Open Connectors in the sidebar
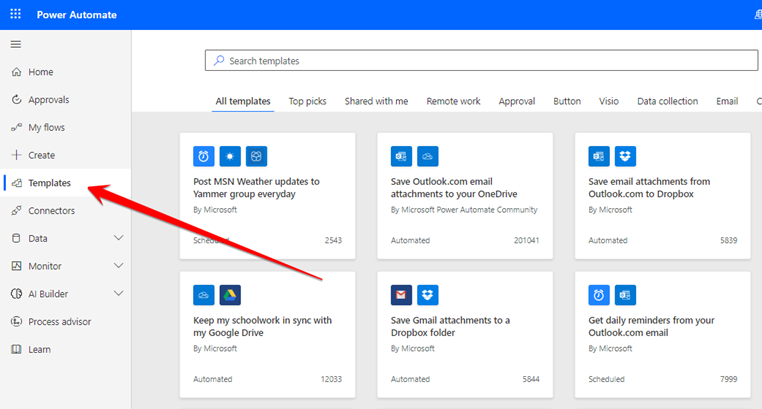This screenshot has width=762, height=409. point(66,210)
